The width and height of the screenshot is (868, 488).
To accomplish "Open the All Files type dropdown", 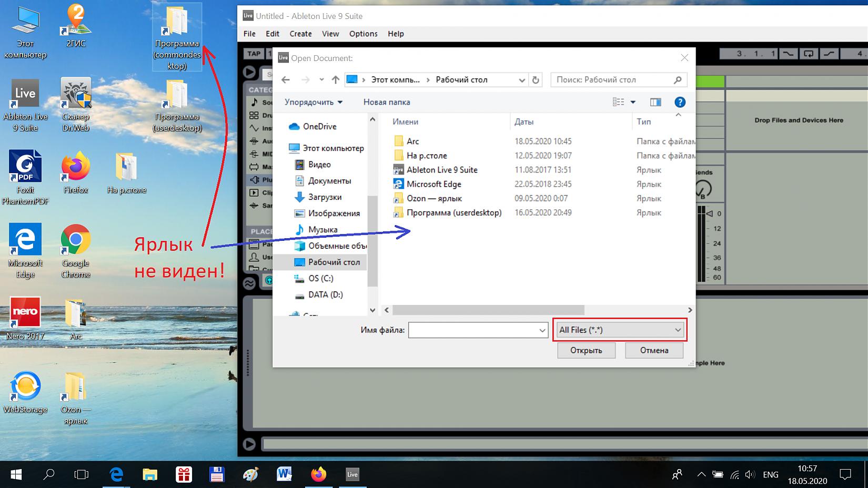I will click(620, 330).
